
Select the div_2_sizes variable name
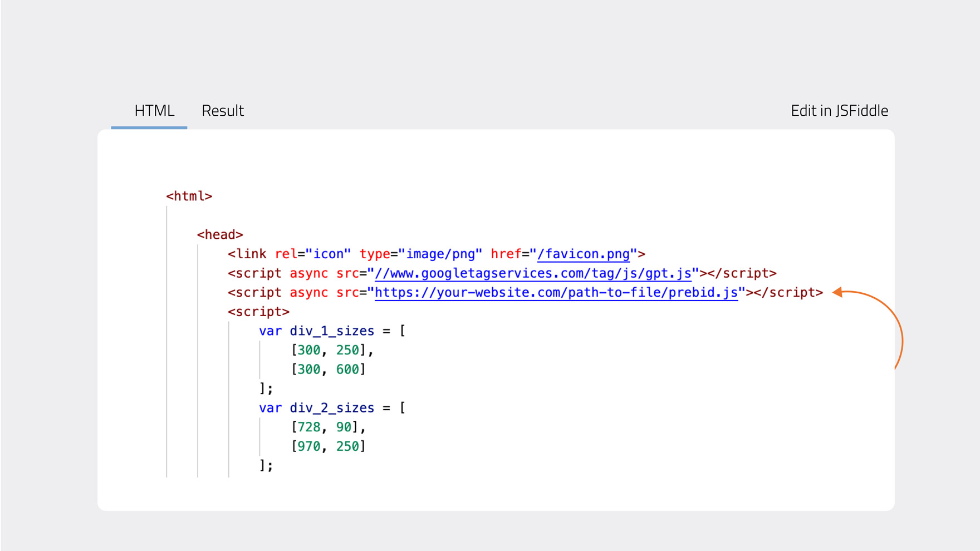(332, 408)
